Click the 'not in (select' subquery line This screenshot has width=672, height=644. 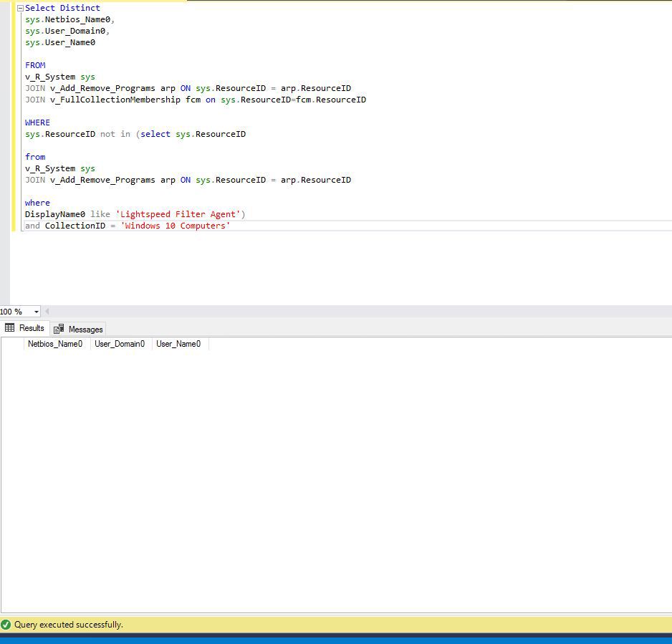(x=135, y=134)
